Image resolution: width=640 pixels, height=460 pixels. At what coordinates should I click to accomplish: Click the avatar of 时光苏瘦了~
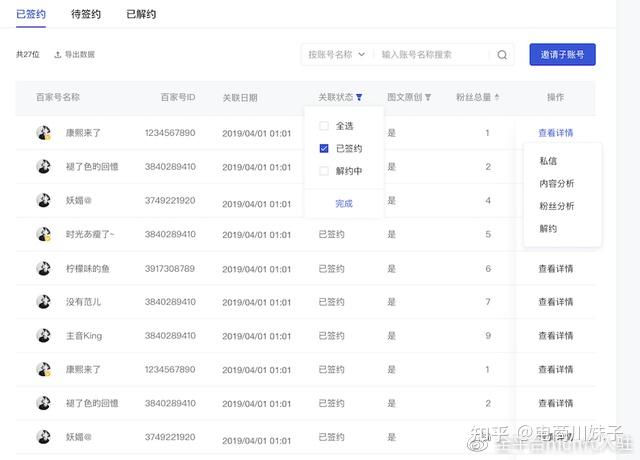coord(43,234)
